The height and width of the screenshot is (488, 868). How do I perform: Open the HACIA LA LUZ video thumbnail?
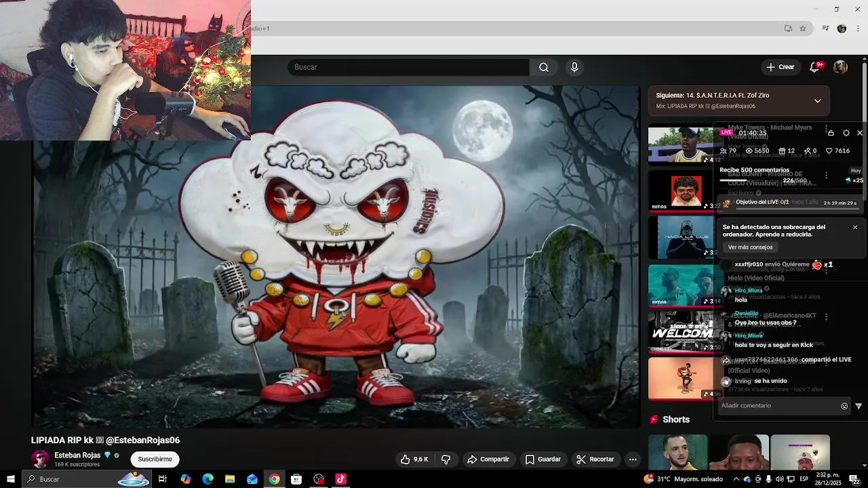click(686, 237)
